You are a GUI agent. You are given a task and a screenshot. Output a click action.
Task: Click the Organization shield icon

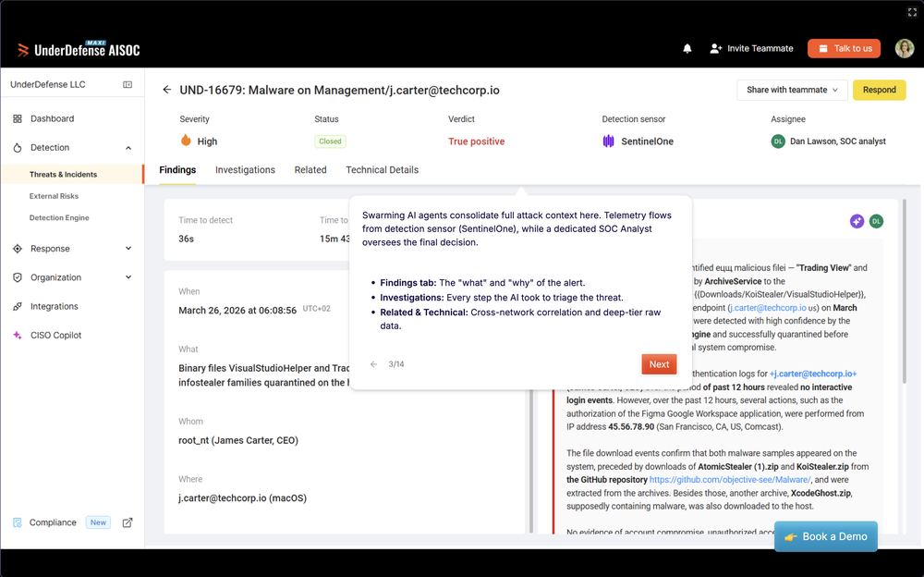click(17, 277)
